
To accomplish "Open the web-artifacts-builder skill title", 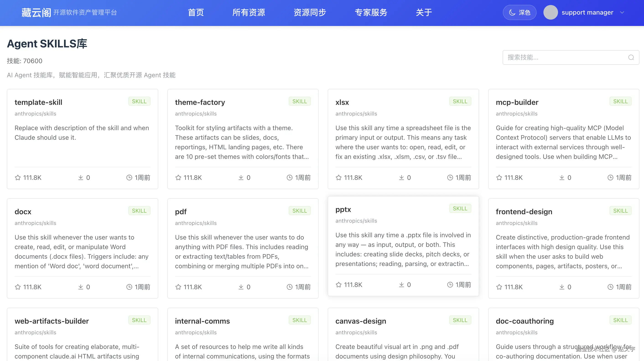I will click(x=52, y=321).
